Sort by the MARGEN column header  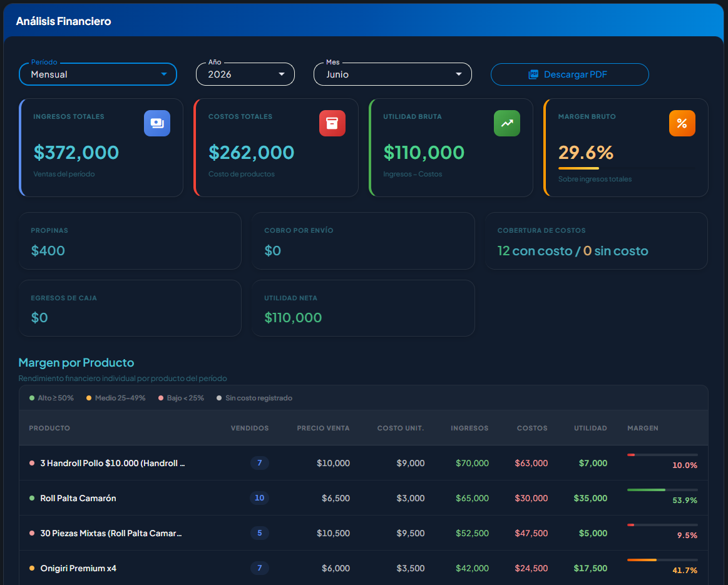[643, 428]
